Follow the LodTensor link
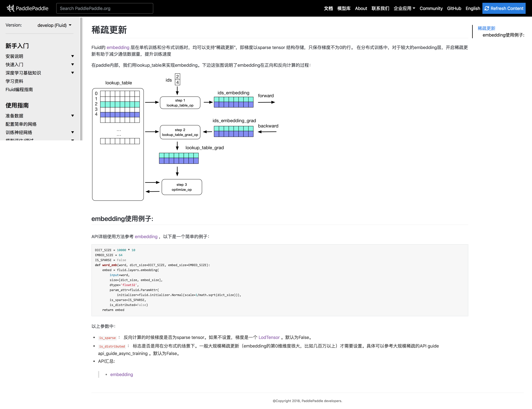 269,337
